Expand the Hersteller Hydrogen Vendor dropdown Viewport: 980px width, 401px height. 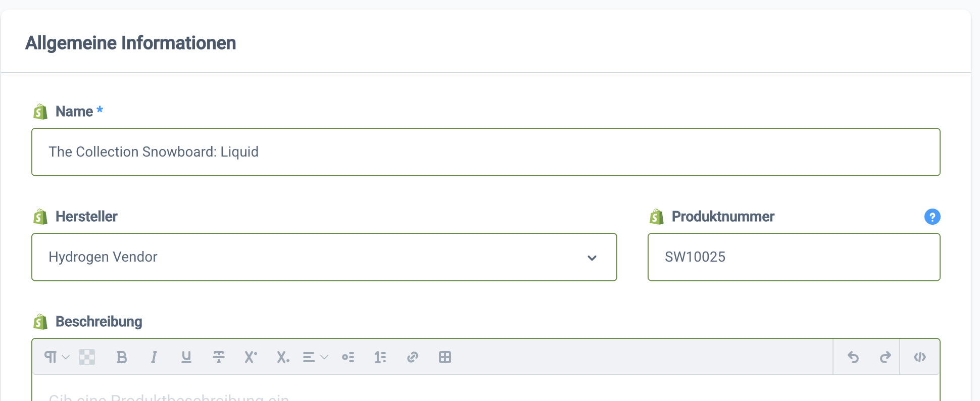pyautogui.click(x=592, y=258)
